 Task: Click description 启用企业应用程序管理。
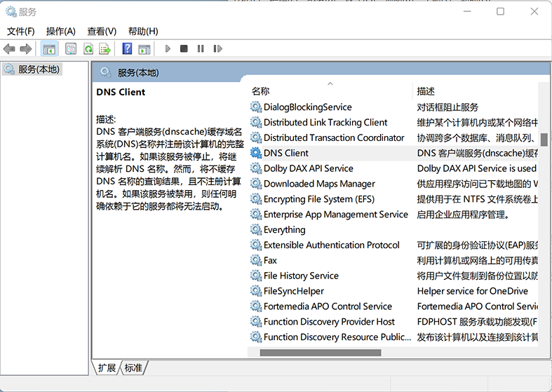tap(463, 215)
